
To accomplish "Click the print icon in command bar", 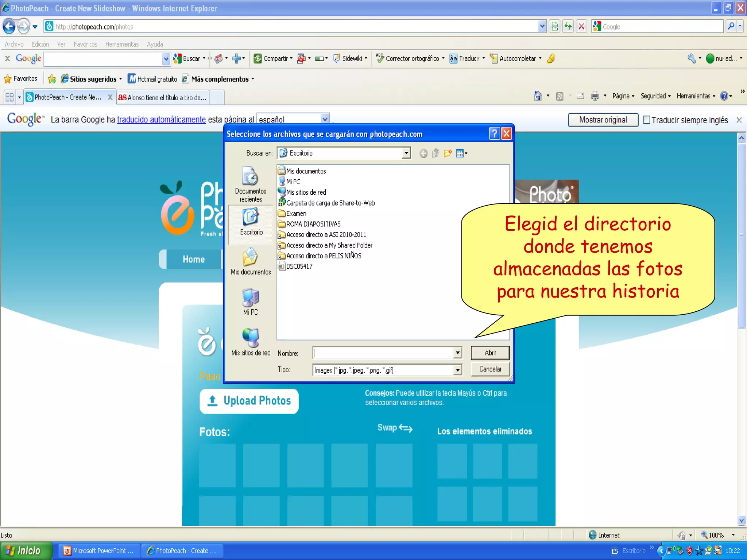I will (595, 96).
